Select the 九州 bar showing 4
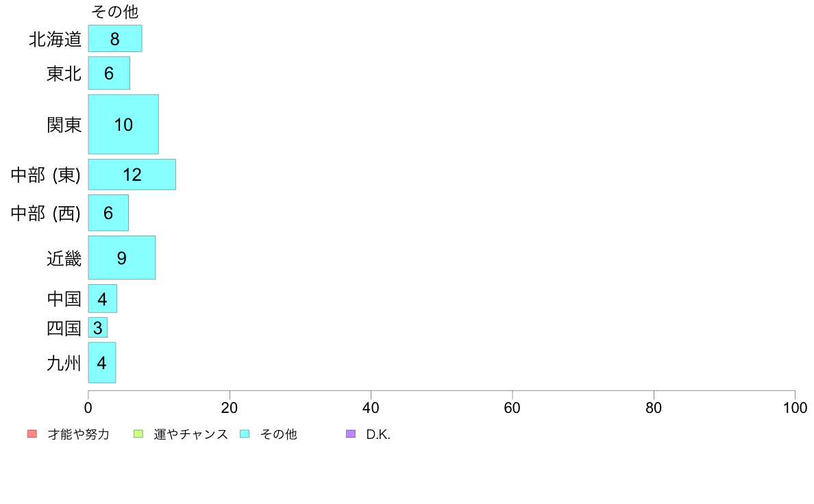 [101, 362]
